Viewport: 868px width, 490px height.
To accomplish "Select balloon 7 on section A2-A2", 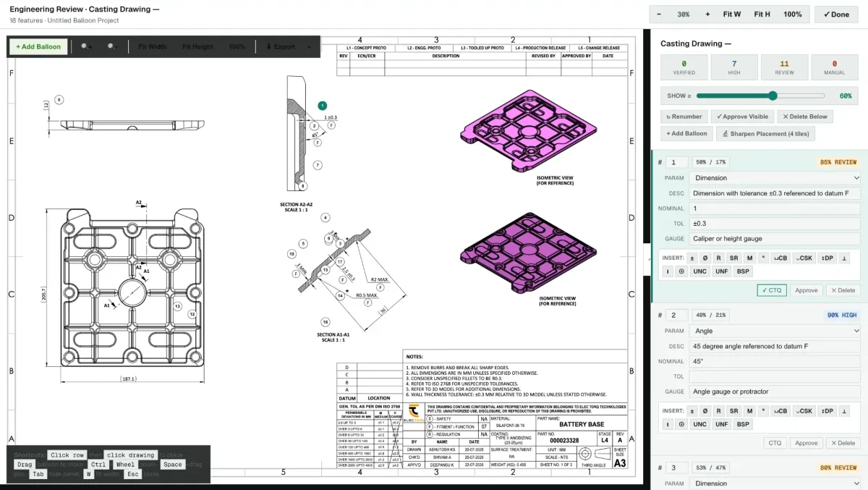I will [x=317, y=166].
